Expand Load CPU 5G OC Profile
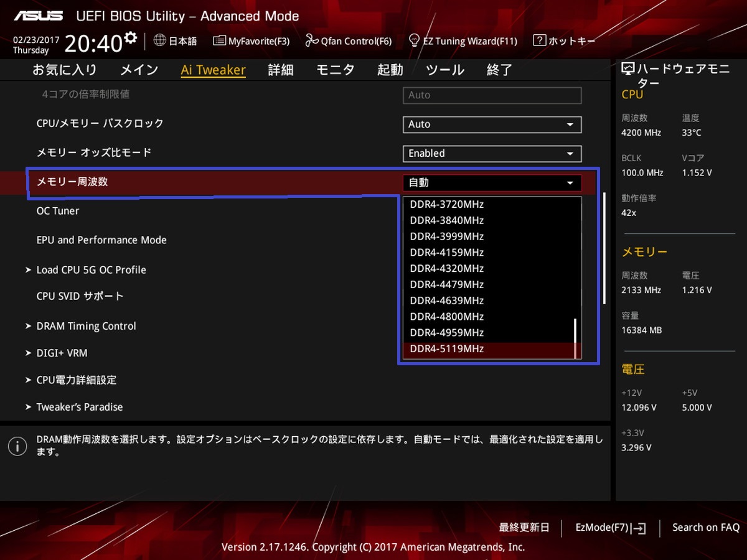Image resolution: width=747 pixels, height=560 pixels. [92, 269]
